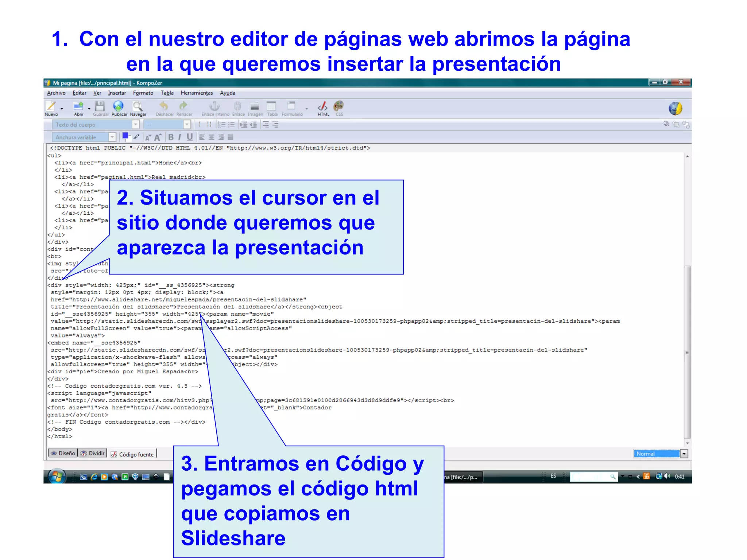This screenshot has width=747, height=560.
Task: Open the Anchura variable font dropdown
Action: pyautogui.click(x=84, y=137)
